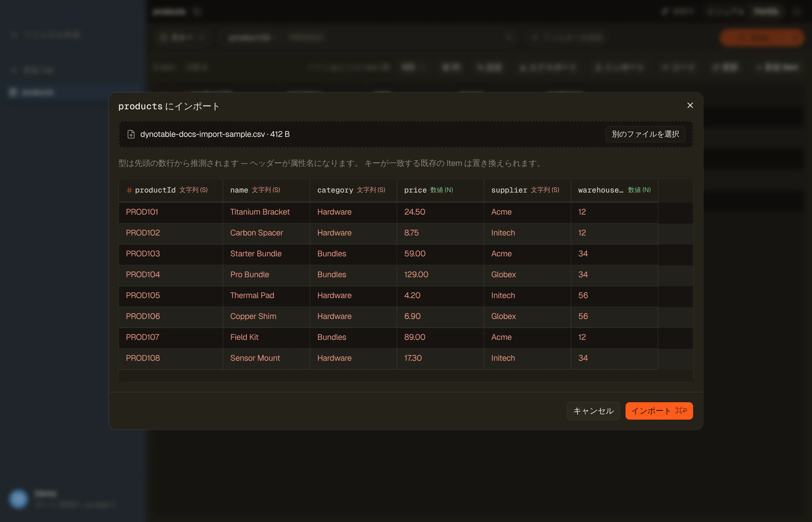The height and width of the screenshot is (522, 812).
Task: Cancel the import with キャンセル
Action: (593, 411)
